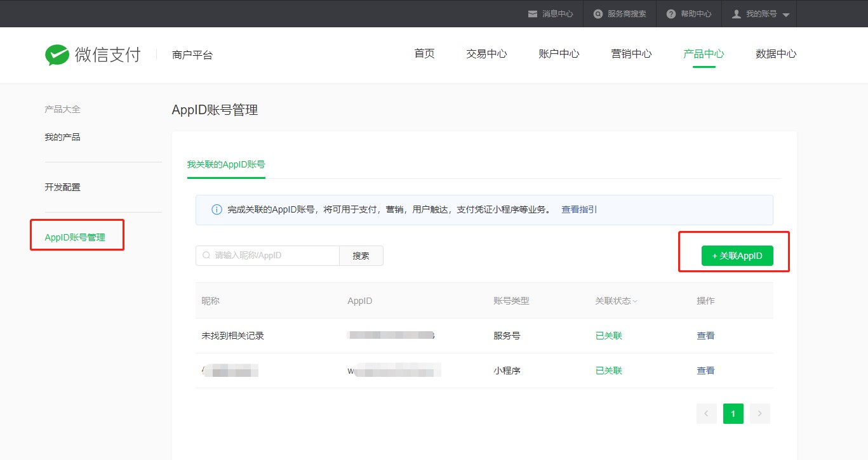Open 消息中心 in the top bar
Viewport: 868px width, 460px height.
pyautogui.click(x=558, y=14)
